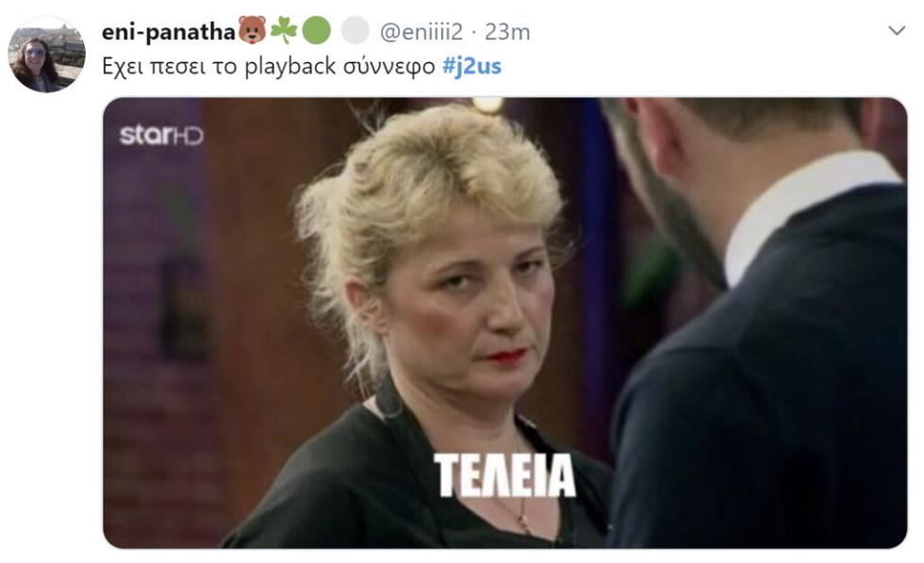This screenshot has width=924, height=563.
Task: Open the 23m timestamp permalink
Action: click(507, 32)
